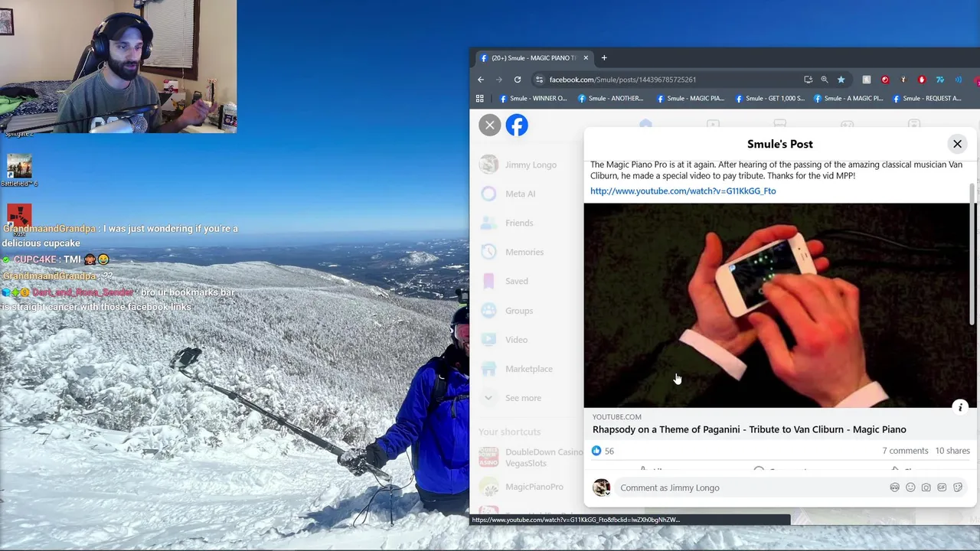Open the zoom magnifier icon in the address bar
The width and height of the screenshot is (980, 551).
pyautogui.click(x=825, y=80)
